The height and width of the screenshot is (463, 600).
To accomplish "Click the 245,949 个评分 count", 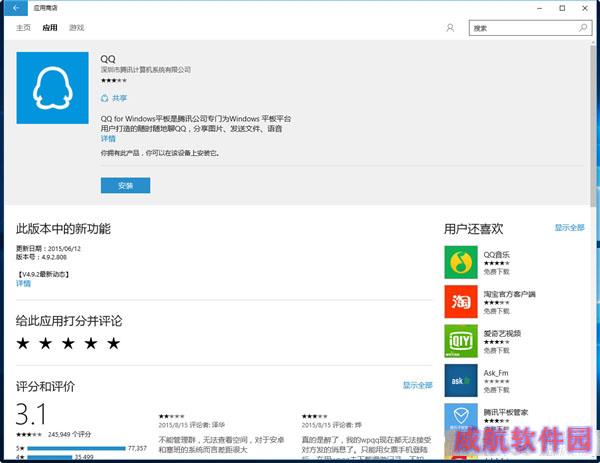I will pyautogui.click(x=69, y=434).
